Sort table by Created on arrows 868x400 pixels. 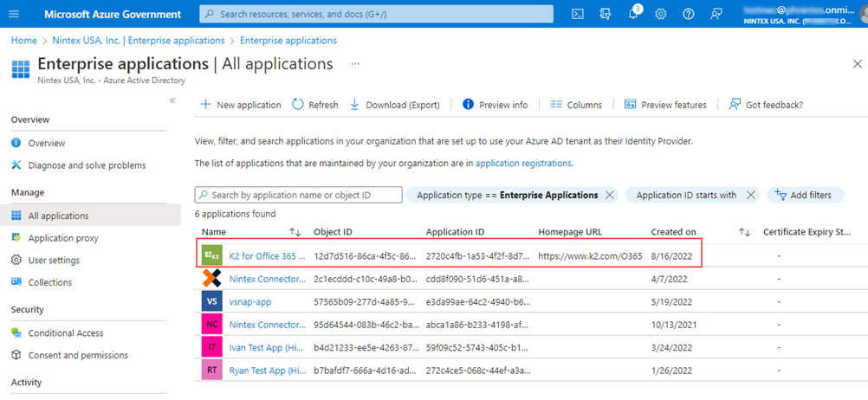click(744, 232)
